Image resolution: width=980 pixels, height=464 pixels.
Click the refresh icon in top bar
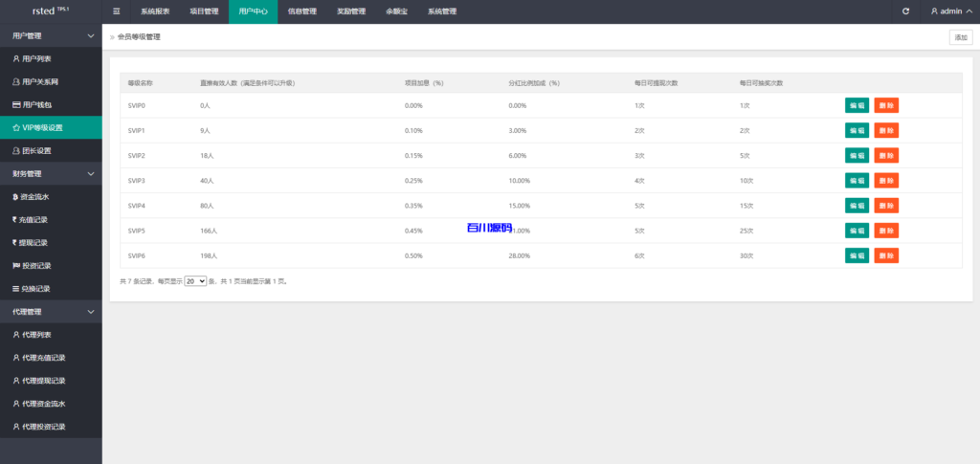pos(905,11)
